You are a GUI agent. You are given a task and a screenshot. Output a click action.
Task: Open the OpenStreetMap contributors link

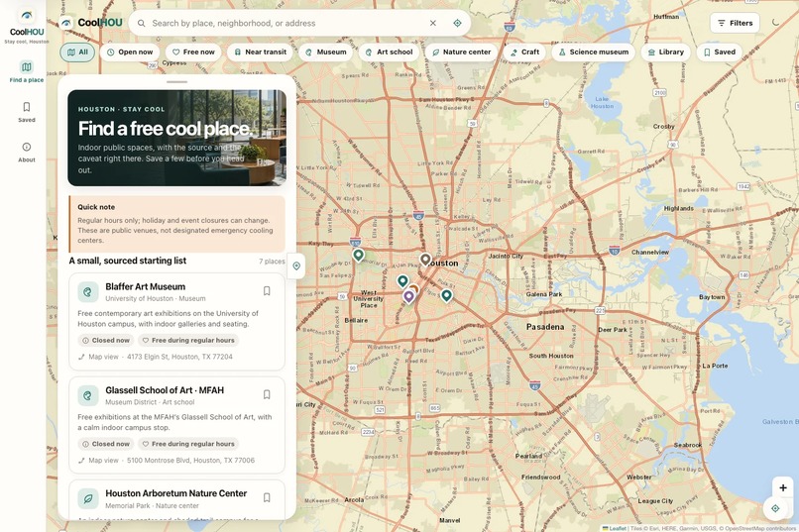click(761, 528)
